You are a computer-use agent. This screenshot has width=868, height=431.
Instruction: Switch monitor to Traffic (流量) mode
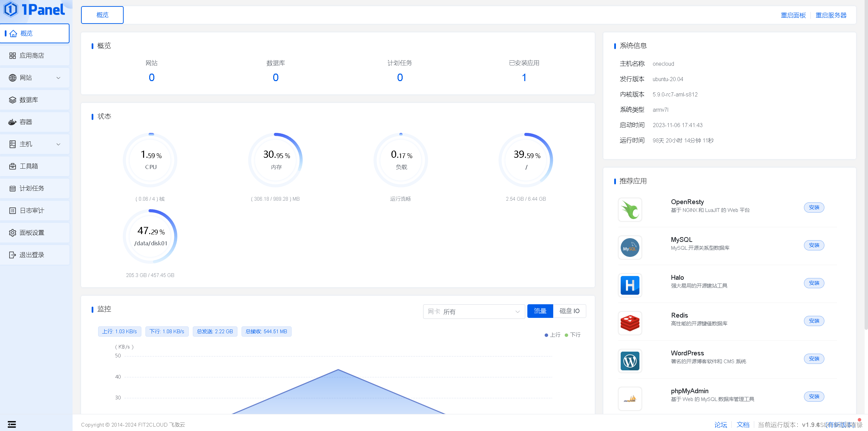click(x=540, y=311)
